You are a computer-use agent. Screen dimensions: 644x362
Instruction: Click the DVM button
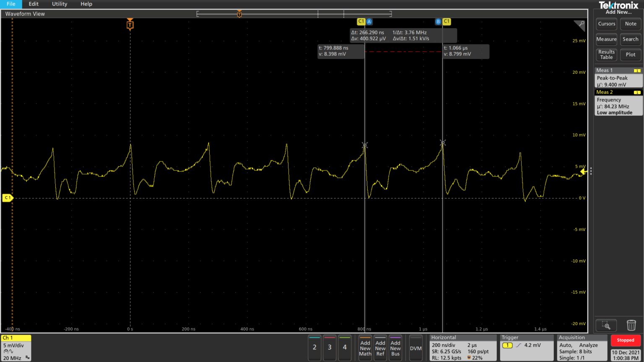pos(415,348)
